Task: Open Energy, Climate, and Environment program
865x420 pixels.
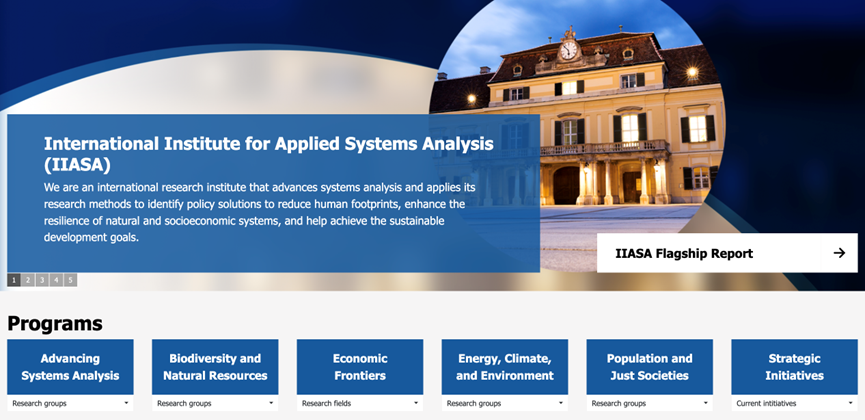Action: pos(505,367)
